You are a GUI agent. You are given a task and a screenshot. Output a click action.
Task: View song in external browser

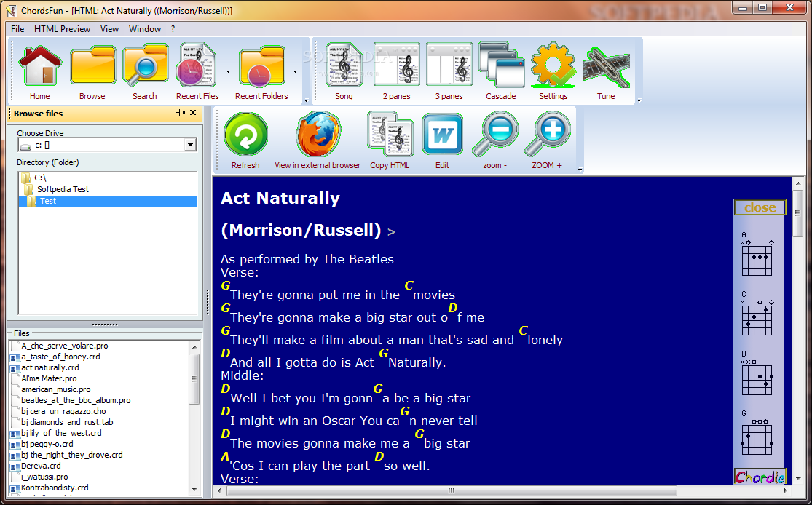[x=318, y=135]
